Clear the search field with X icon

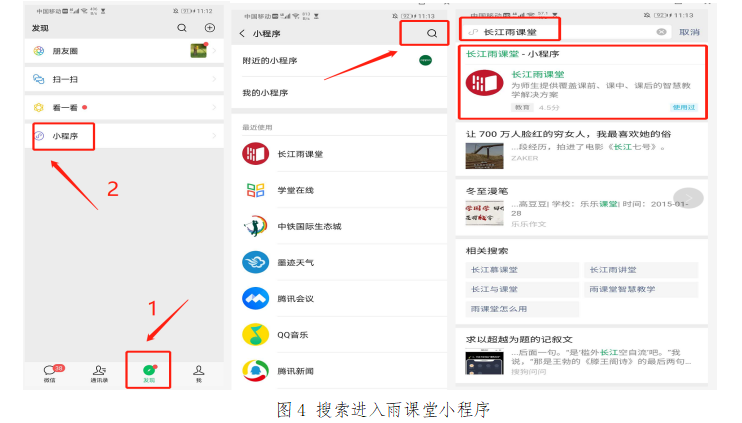coord(662,32)
